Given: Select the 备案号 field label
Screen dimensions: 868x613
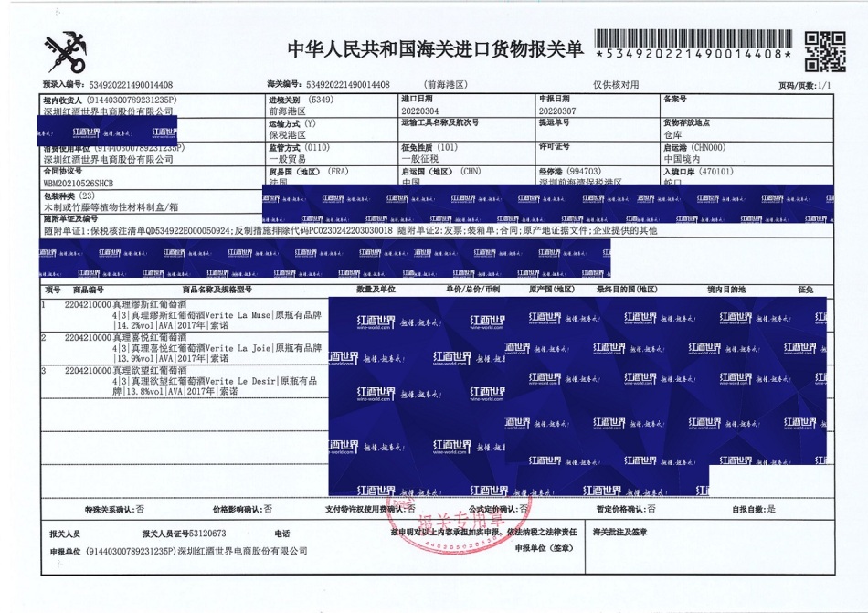Looking at the screenshot, I should point(675,99).
